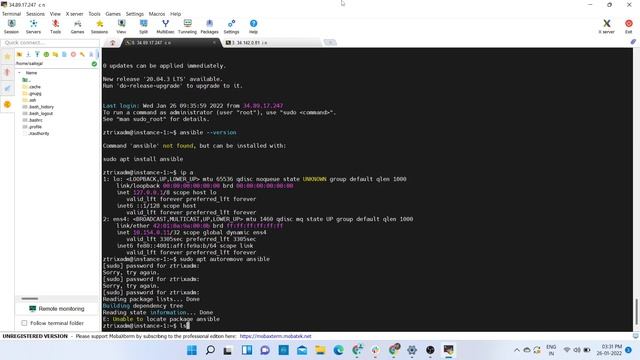Click the red Sftp delete icon
The image size is (640, 360).
tap(73, 54)
